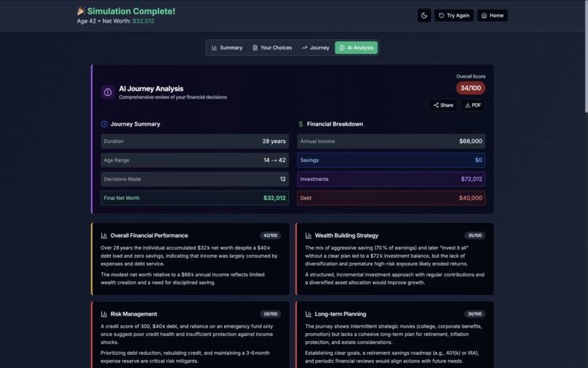Share the AI analysis
The width and height of the screenshot is (588, 368).
pos(444,105)
